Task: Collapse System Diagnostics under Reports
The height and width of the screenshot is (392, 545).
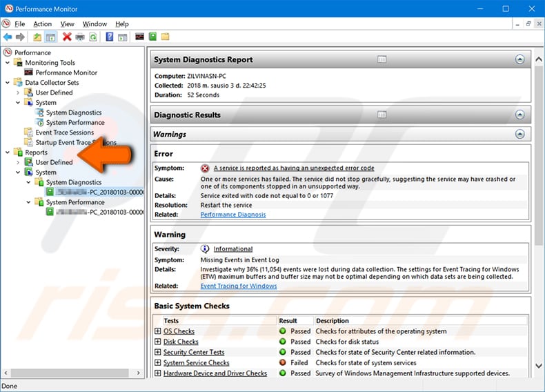Action: coord(28,182)
